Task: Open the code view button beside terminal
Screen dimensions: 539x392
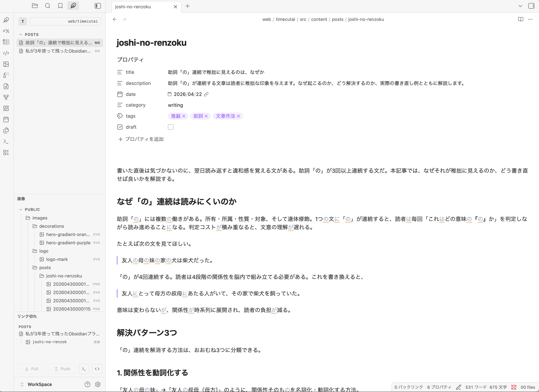Action: pos(97,369)
